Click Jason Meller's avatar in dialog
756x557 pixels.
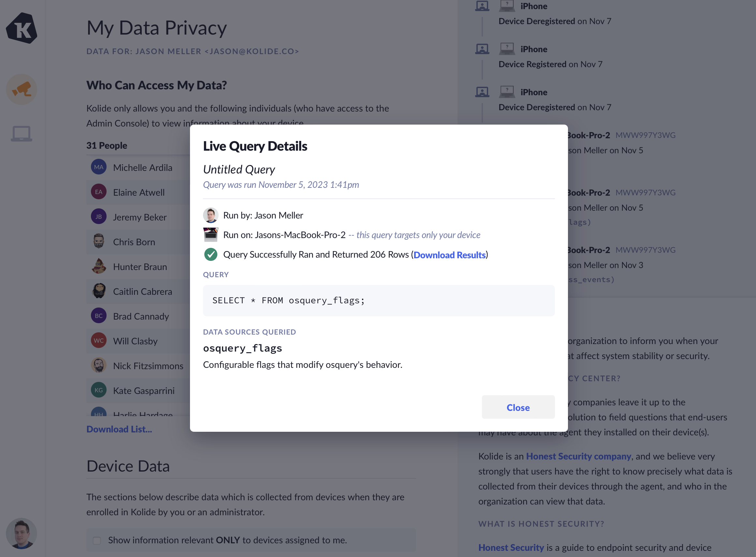[x=211, y=215]
